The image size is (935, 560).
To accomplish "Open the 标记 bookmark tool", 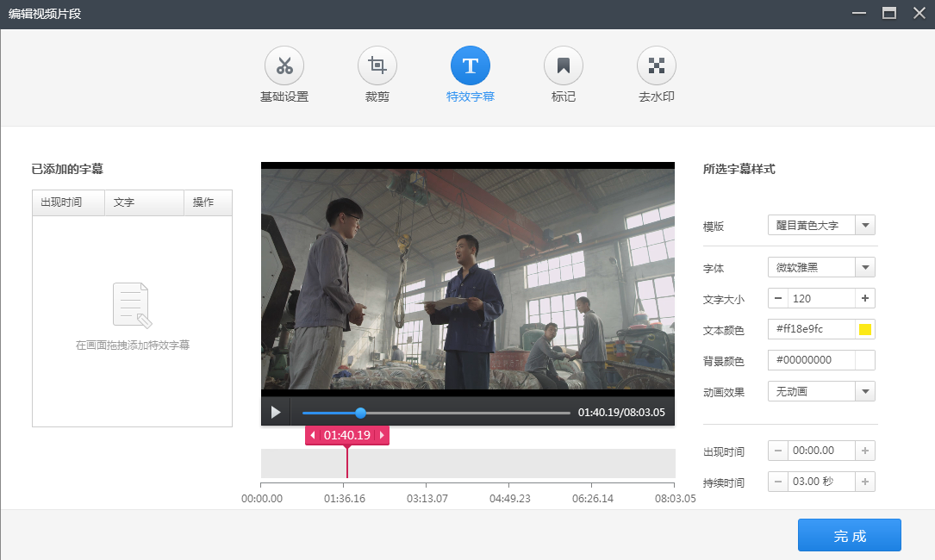I will (564, 65).
